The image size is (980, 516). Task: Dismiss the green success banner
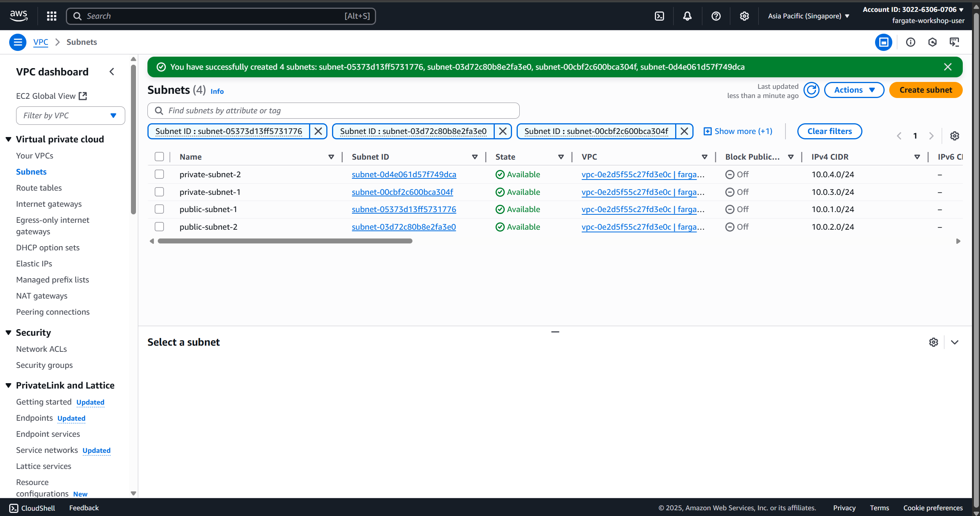[948, 67]
